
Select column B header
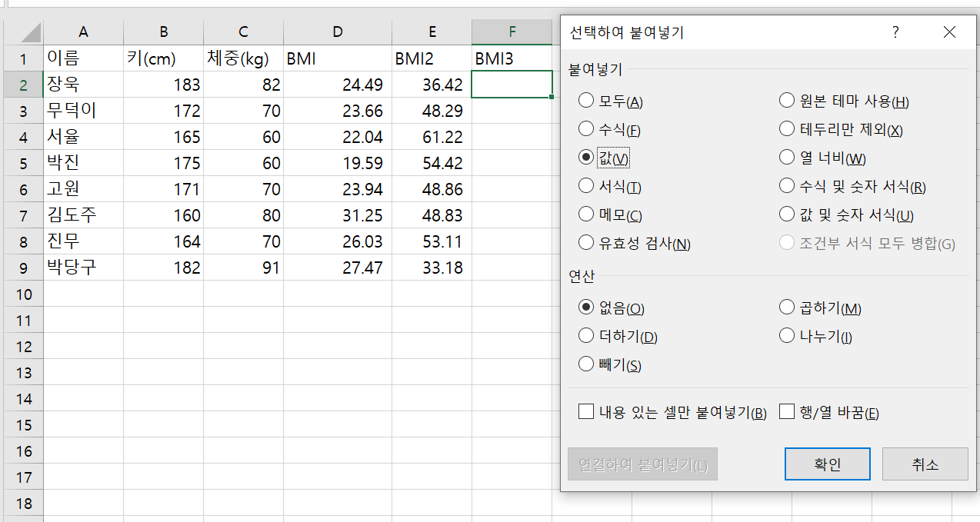pyautogui.click(x=163, y=32)
